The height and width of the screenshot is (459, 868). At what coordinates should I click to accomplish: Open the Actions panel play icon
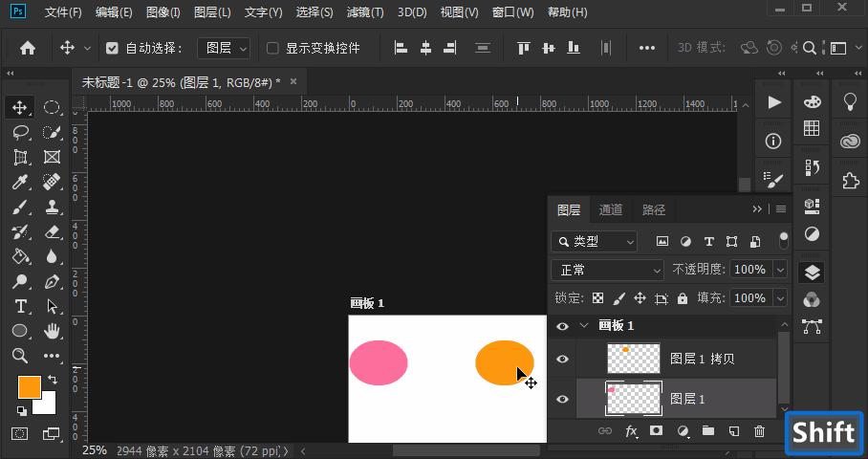774,102
